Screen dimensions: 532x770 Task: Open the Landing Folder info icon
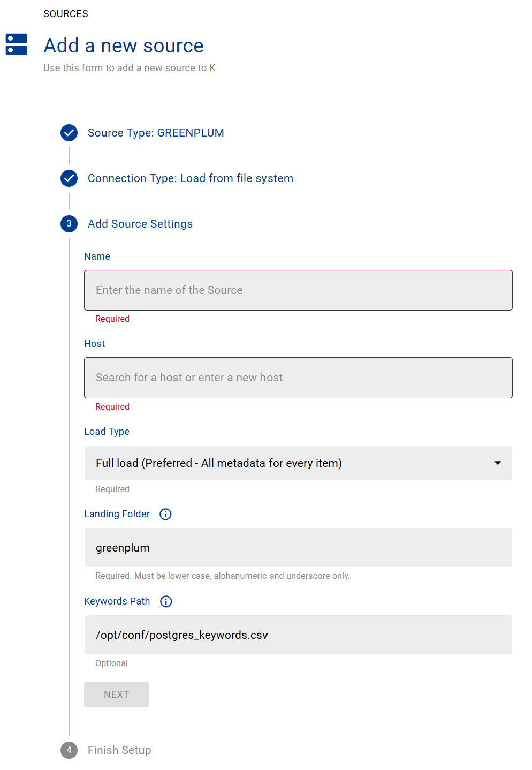pos(166,514)
